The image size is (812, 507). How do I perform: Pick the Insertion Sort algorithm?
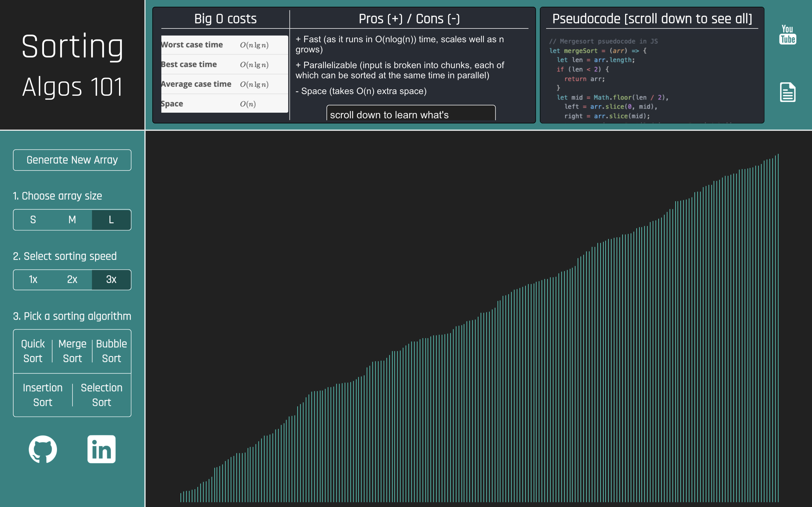43,395
